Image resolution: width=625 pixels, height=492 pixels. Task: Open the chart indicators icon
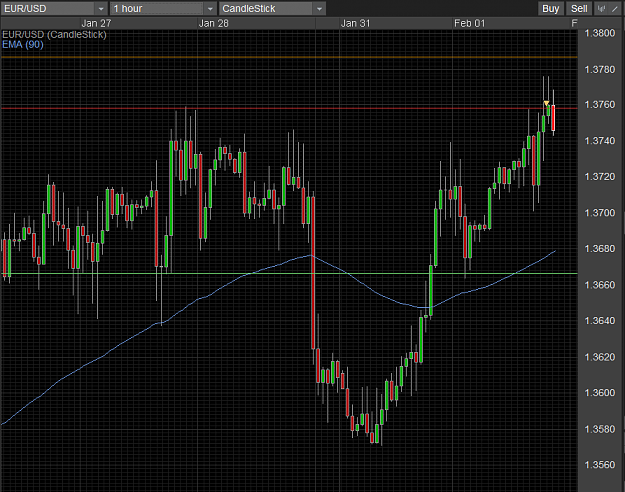pyautogui.click(x=601, y=8)
